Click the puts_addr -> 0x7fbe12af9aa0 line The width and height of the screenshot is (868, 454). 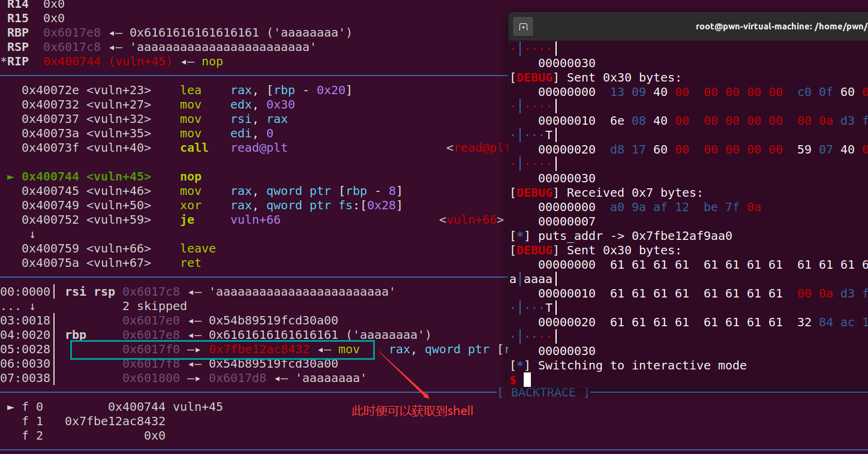(621, 236)
